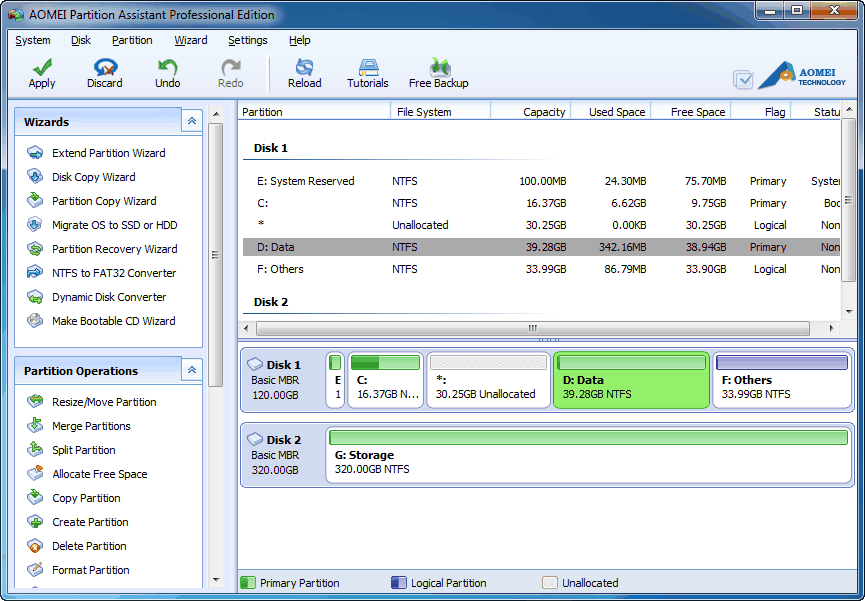Click the Unallocated legend color swatch

(x=549, y=583)
